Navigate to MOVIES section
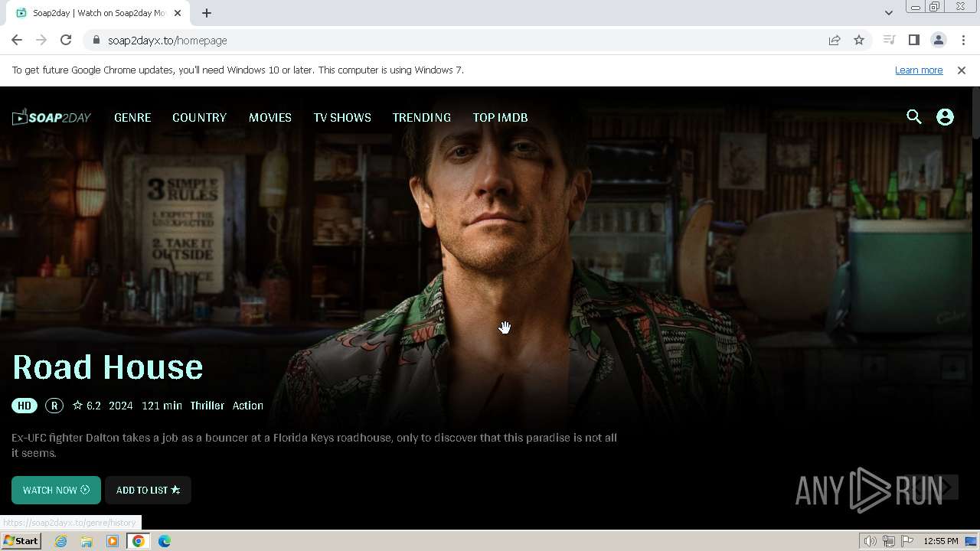 point(270,117)
